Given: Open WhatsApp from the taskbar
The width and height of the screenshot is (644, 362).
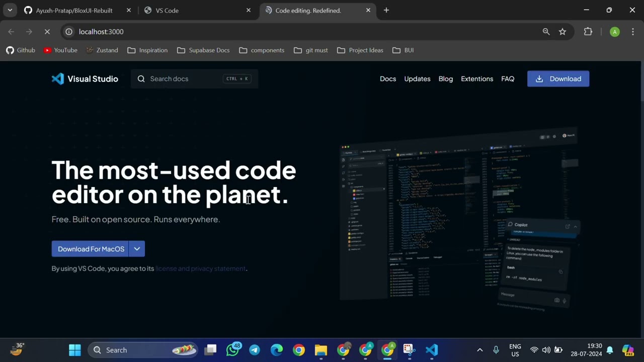Looking at the screenshot, I should click(x=233, y=350).
